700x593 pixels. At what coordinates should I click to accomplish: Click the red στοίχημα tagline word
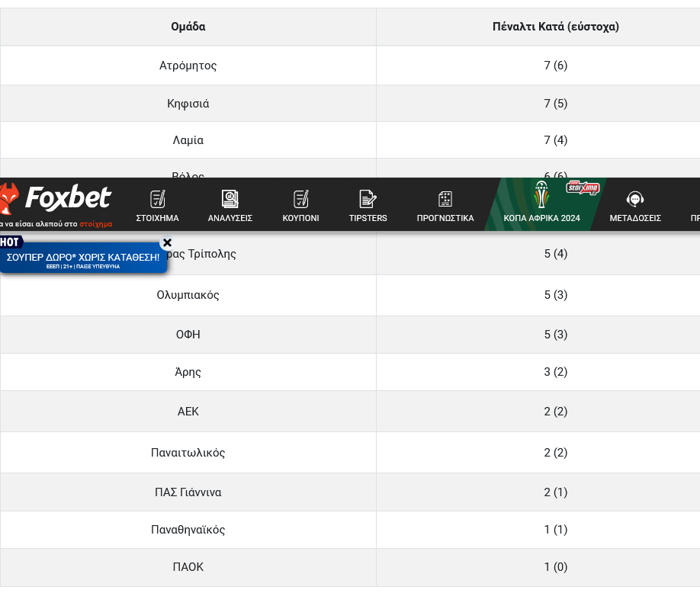[96, 224]
